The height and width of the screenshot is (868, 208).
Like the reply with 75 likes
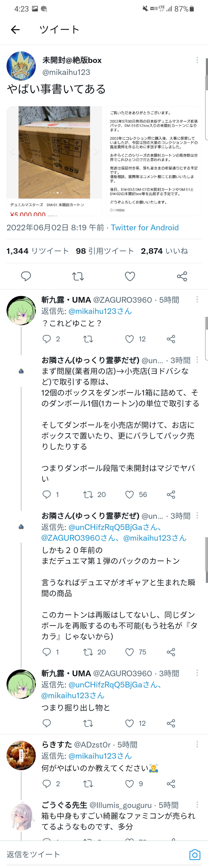coord(129,652)
